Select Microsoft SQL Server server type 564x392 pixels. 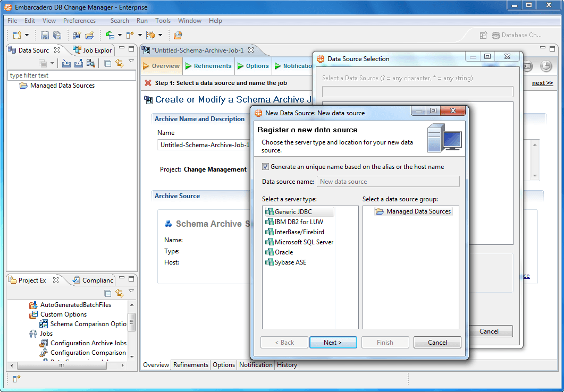[299, 242]
